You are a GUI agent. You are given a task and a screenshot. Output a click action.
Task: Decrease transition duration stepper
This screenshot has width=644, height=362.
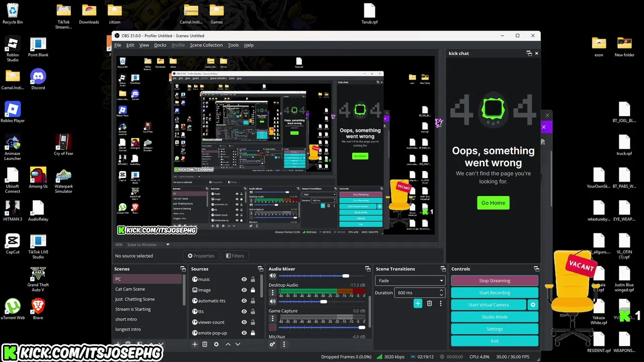point(441,295)
